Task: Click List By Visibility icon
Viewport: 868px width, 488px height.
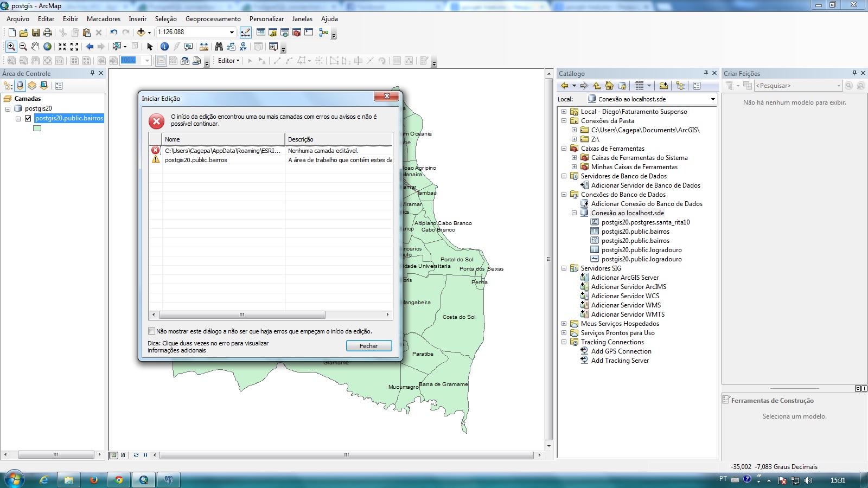Action: coord(32,86)
